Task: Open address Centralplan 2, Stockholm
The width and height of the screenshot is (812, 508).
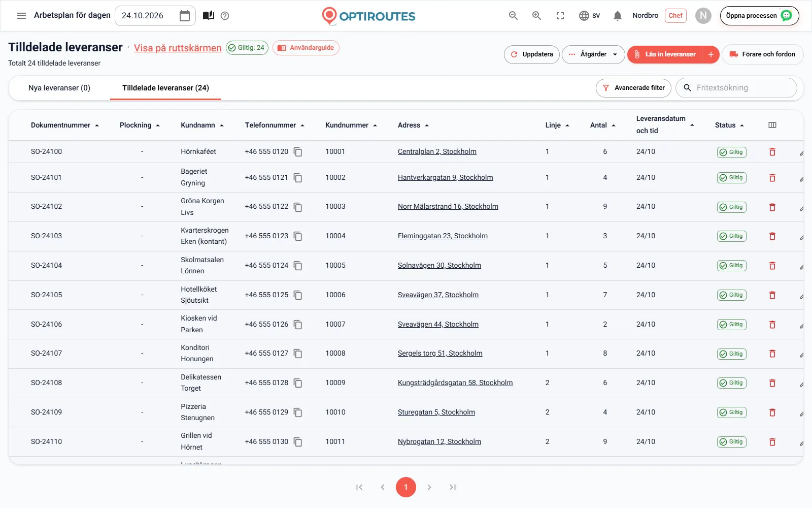Action: pos(437,152)
